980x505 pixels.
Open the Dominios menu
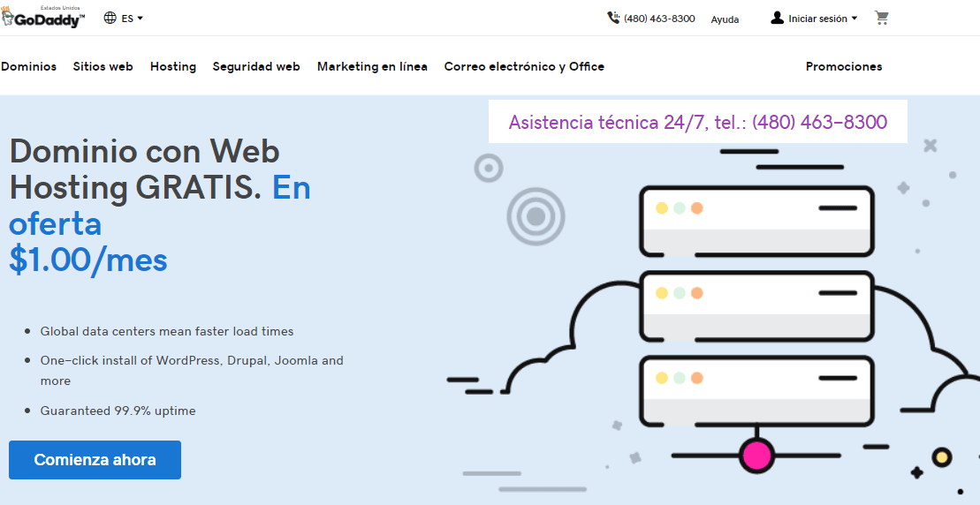coord(29,67)
